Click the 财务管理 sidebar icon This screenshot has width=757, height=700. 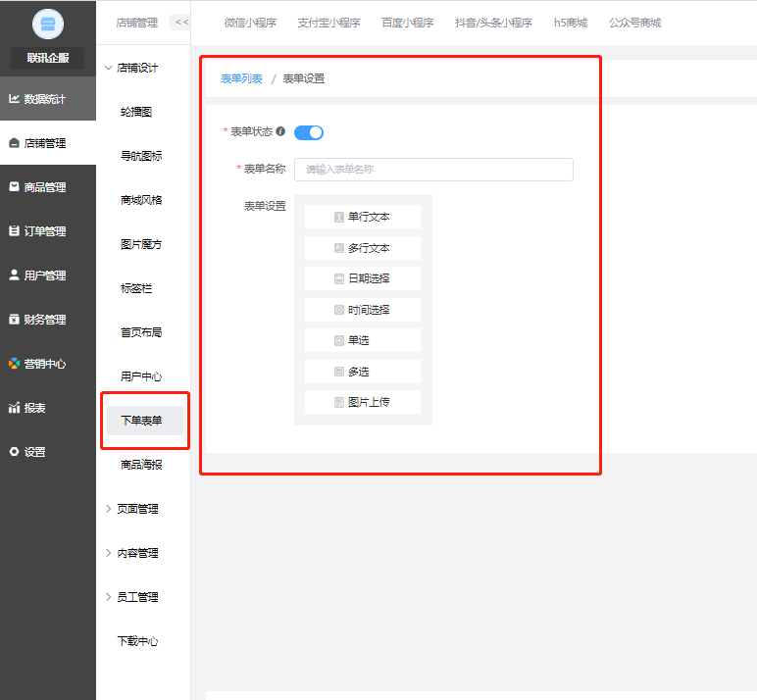14,319
